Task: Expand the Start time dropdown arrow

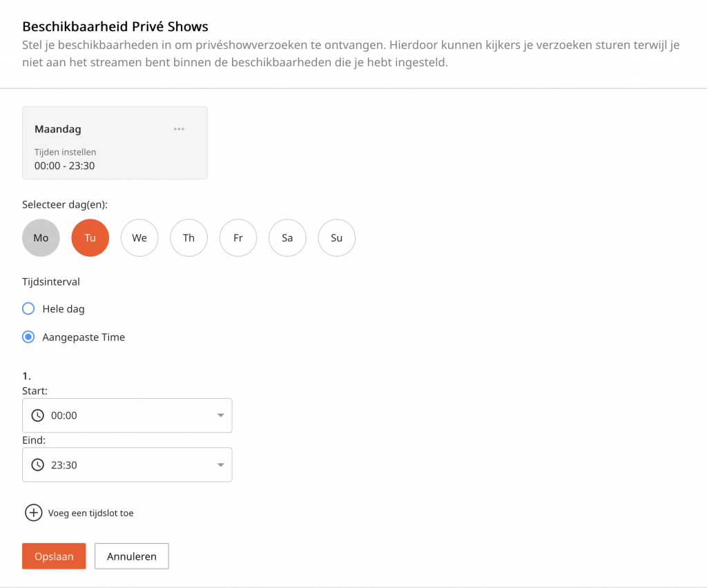Action: pos(220,415)
